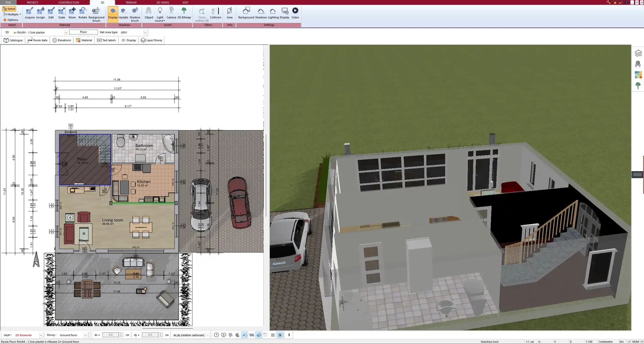
Task: Switch to the CONSTRUCTION tab
Action: [68, 3]
